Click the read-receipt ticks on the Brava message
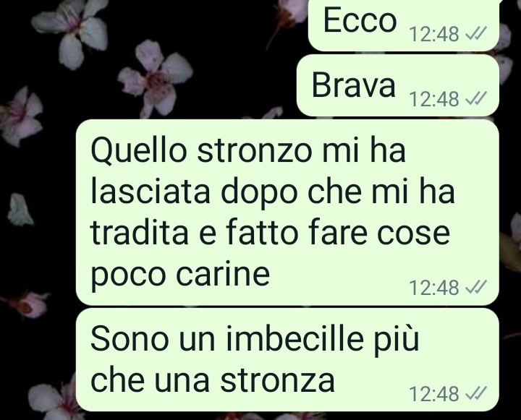 coord(476,98)
